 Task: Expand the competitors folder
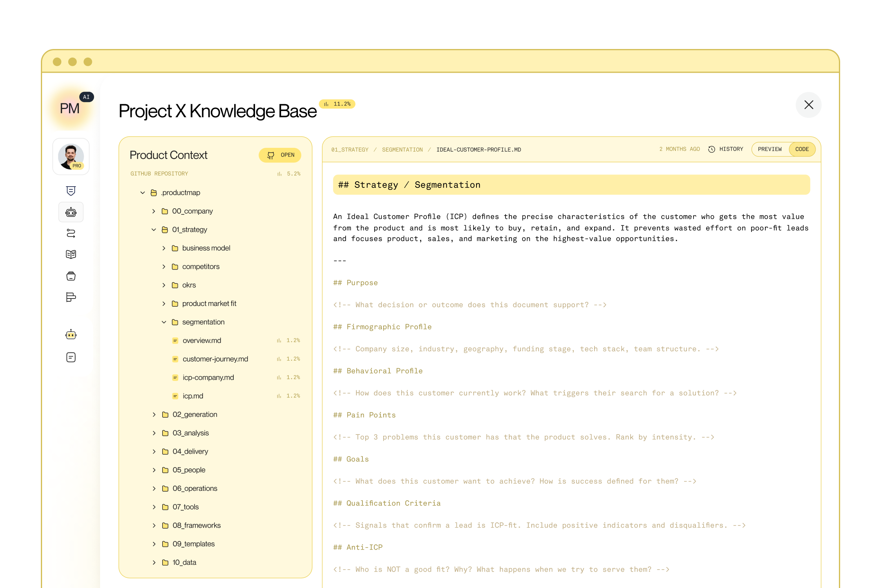pyautogui.click(x=164, y=267)
